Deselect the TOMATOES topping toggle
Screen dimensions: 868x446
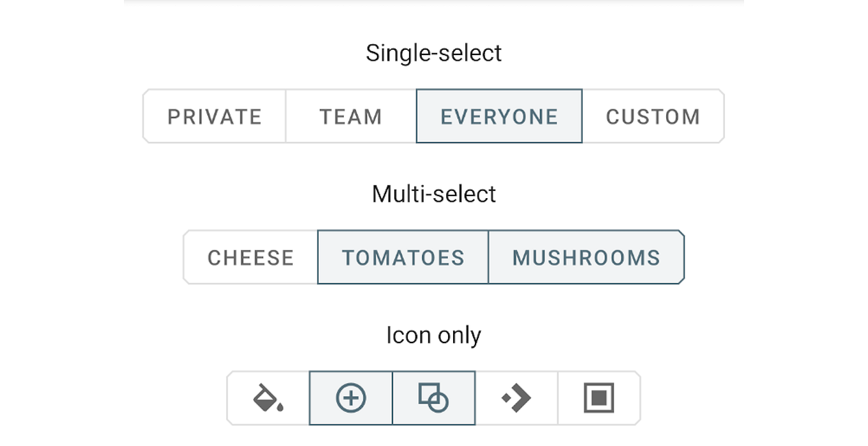tap(403, 258)
